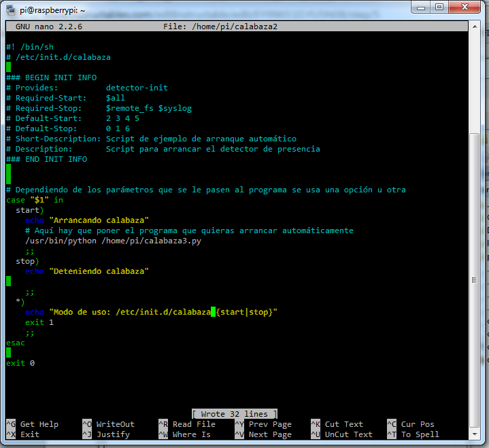Screen dimensions: 489x448
Task: Click the 'start)' case label
Action: click(30, 211)
